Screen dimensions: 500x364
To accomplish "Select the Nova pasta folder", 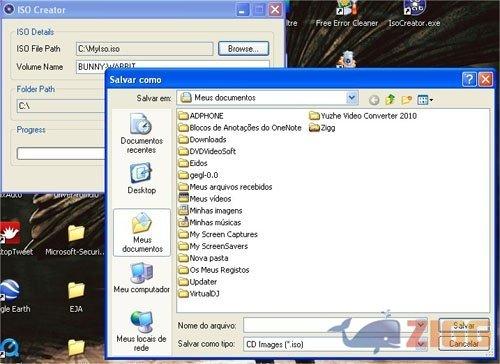I will click(203, 258).
